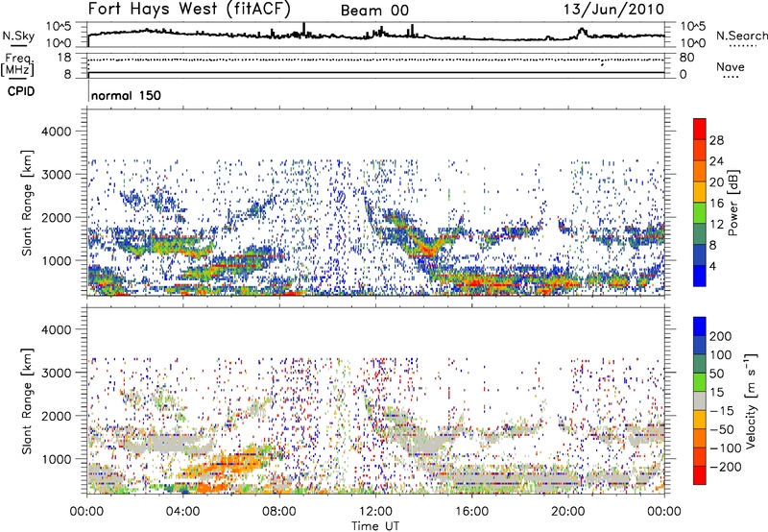Click the 'N.Search' legend label
Image resolution: width=768 pixels, height=532 pixels.
(x=741, y=36)
